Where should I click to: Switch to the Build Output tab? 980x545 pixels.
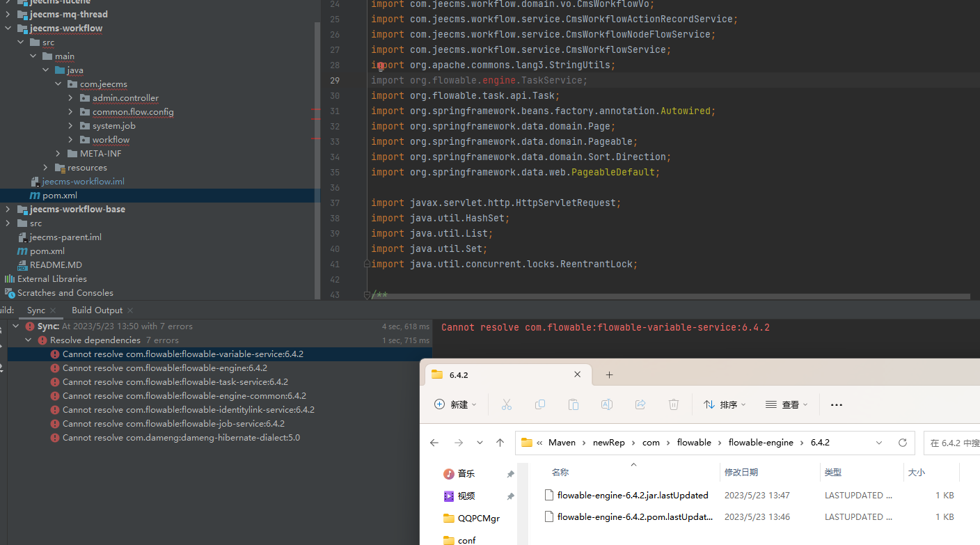[97, 310]
